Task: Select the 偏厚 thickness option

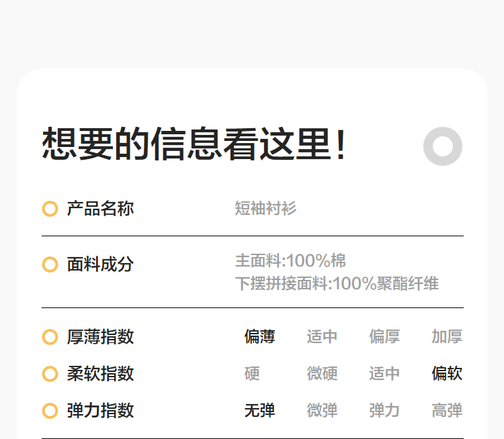Action: 384,336
